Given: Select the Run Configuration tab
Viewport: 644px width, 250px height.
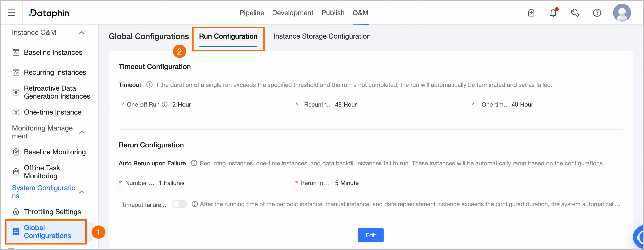Looking at the screenshot, I should pyautogui.click(x=228, y=36).
